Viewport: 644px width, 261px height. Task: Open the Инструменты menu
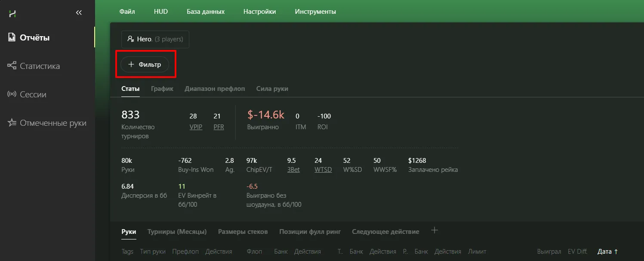[315, 12]
